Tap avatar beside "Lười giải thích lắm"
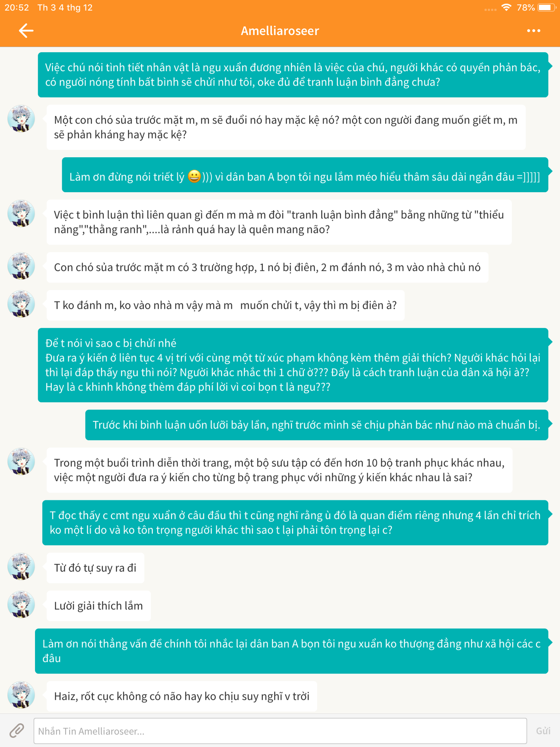Screen dimensions: 560x747 (x=21, y=605)
